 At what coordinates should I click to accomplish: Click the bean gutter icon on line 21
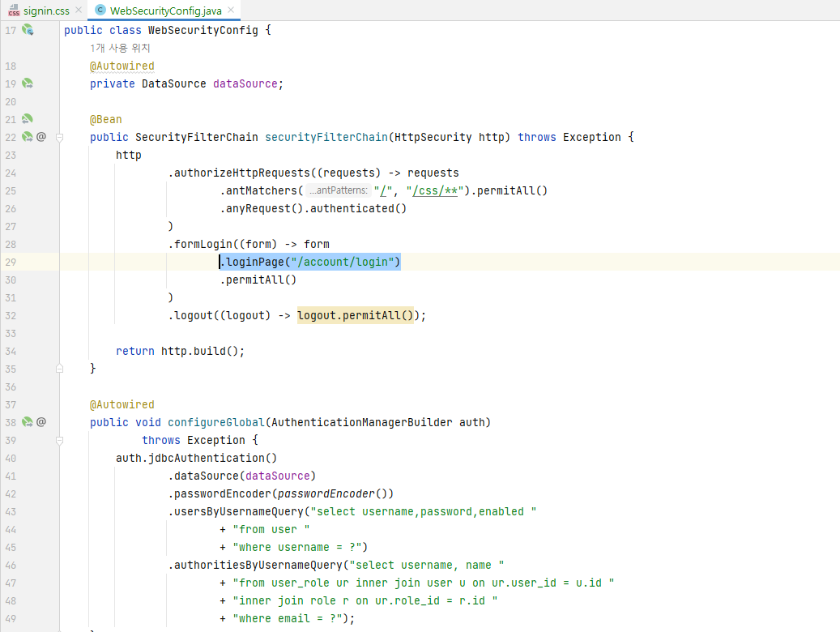pos(28,119)
